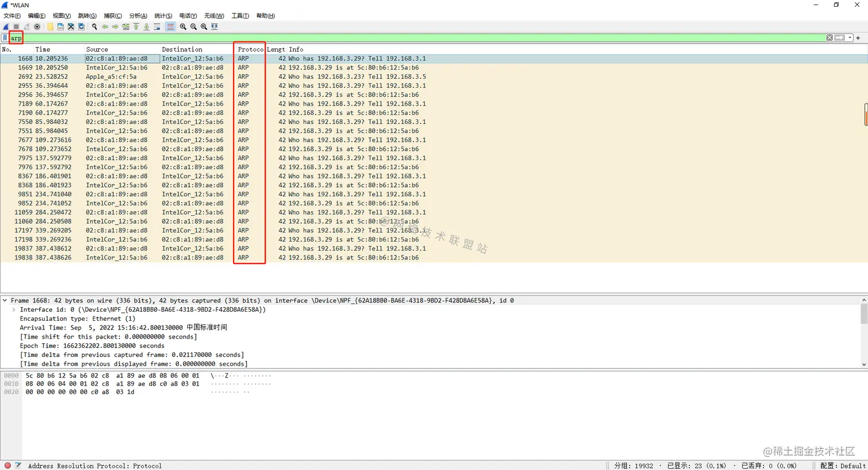Open the 文件(F) menu

[12, 15]
